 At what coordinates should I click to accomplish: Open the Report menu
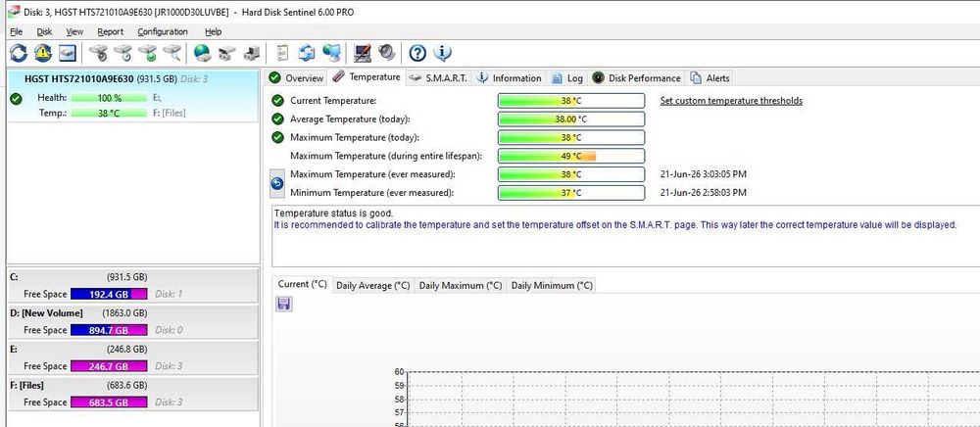(111, 31)
